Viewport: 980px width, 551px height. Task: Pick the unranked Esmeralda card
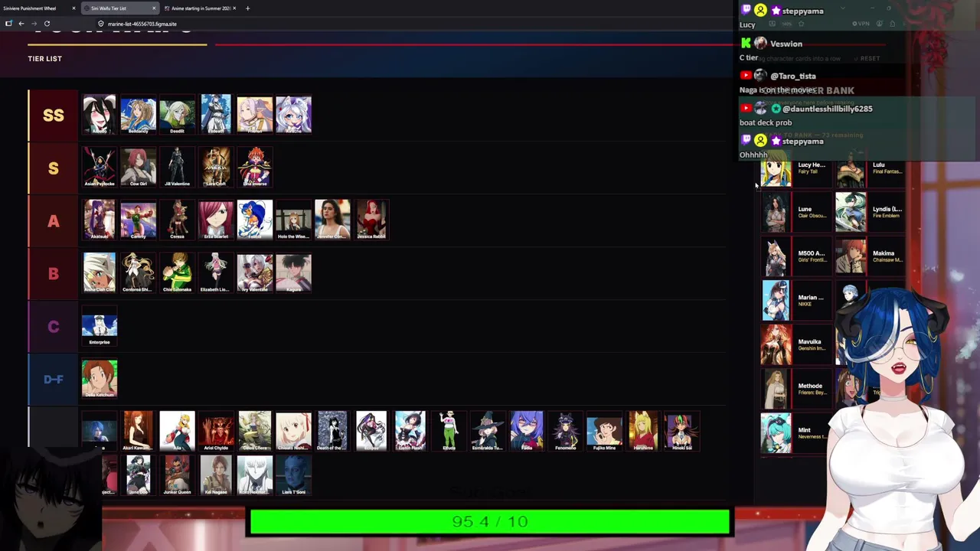[488, 432]
